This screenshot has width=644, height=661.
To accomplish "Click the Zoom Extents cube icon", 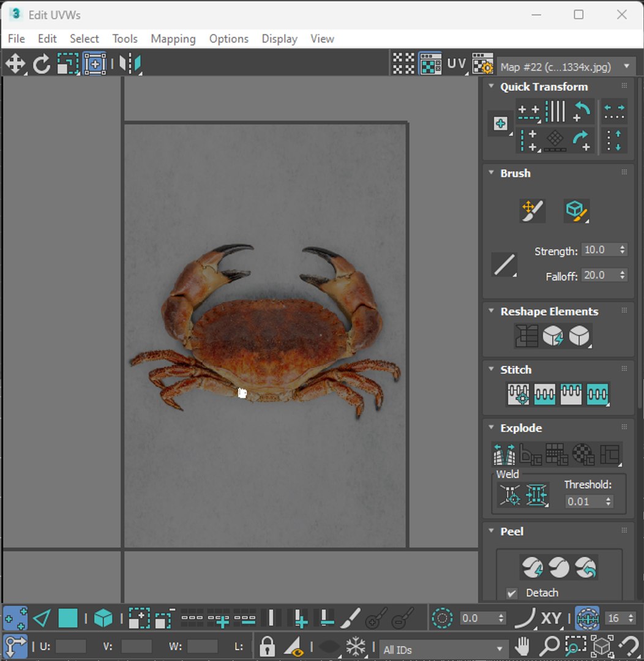I will [602, 646].
